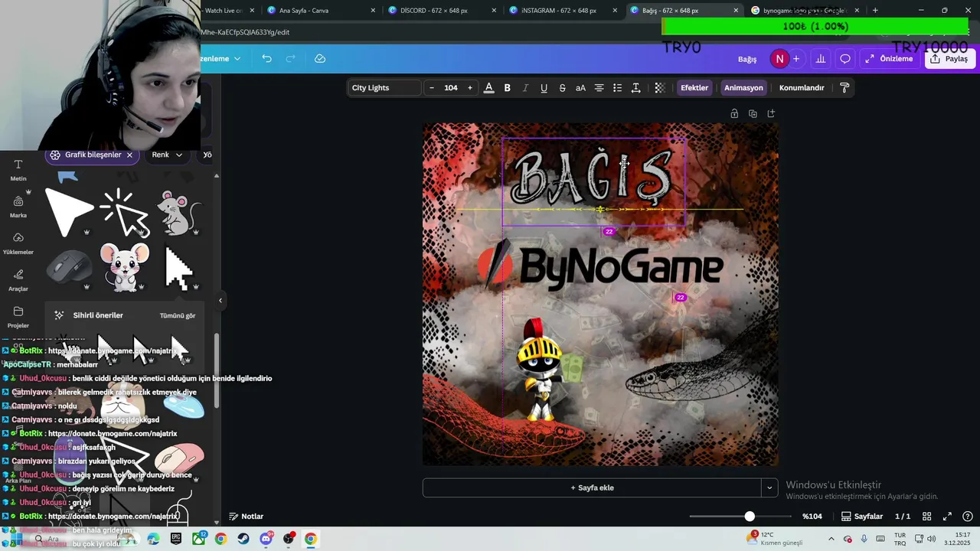This screenshot has height=551, width=980.
Task: Open the Araçlar tools sidebar item
Action: [x=18, y=280]
